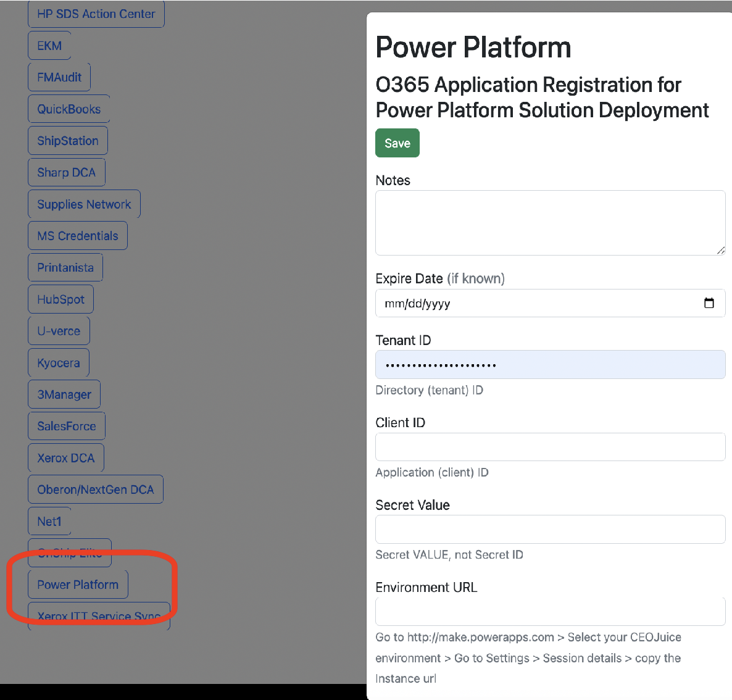The image size is (732, 700).
Task: Choose the QuickBooks integration
Action: pos(69,109)
